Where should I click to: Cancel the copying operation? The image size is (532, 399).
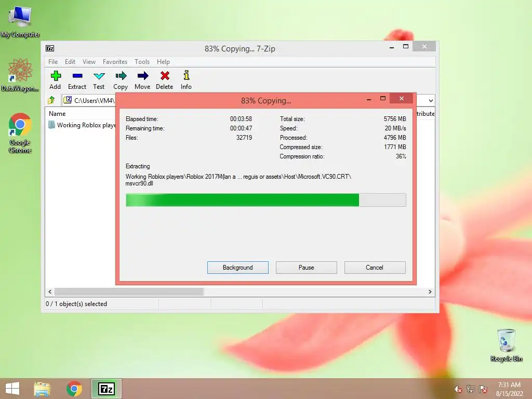[375, 268]
